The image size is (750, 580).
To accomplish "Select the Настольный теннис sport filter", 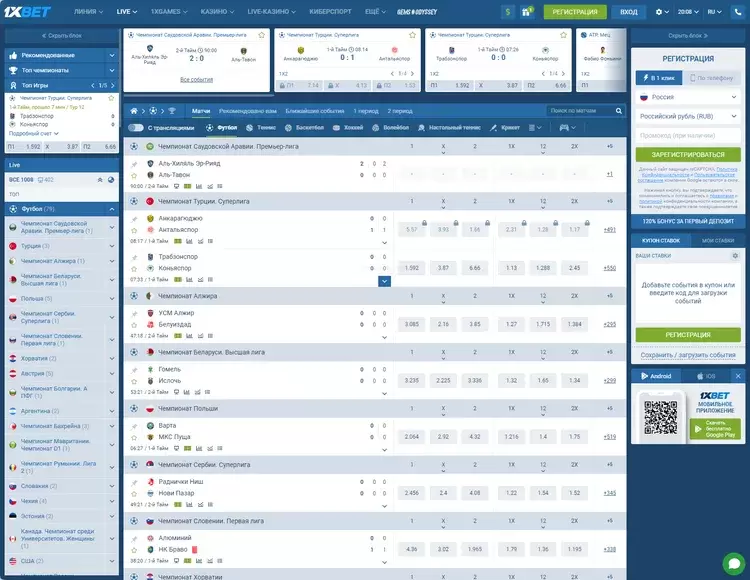I will tap(449, 128).
